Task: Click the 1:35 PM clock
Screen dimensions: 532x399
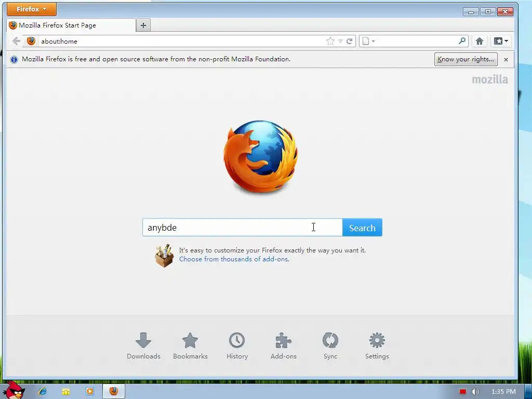Action: (503, 392)
